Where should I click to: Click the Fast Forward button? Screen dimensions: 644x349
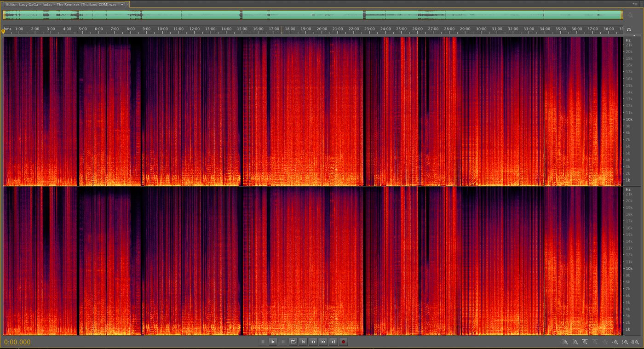[323, 342]
